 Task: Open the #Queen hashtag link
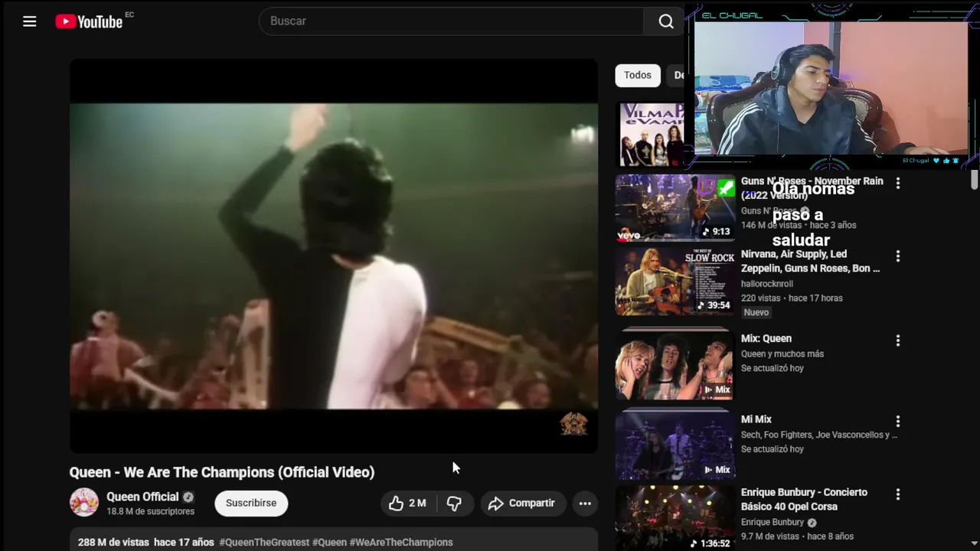[x=329, y=542]
